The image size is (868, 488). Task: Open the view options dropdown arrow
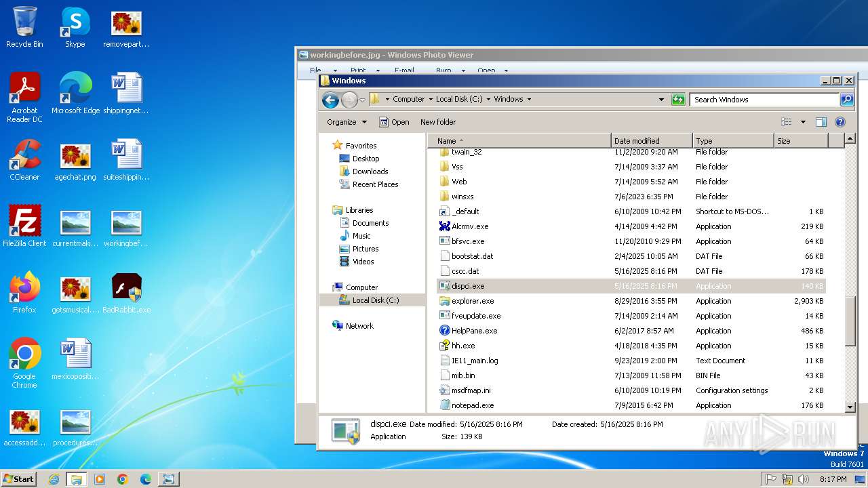803,122
